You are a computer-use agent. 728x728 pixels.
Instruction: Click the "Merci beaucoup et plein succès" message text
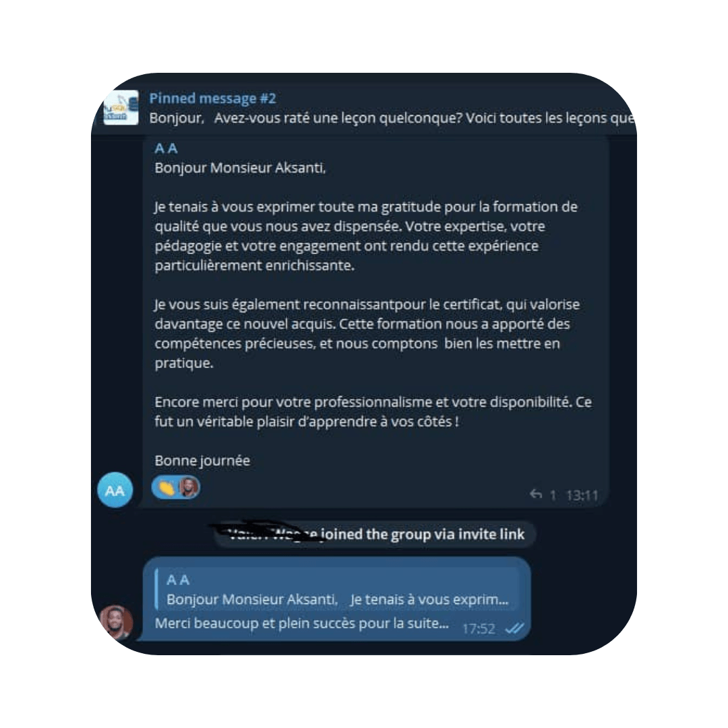click(x=302, y=623)
